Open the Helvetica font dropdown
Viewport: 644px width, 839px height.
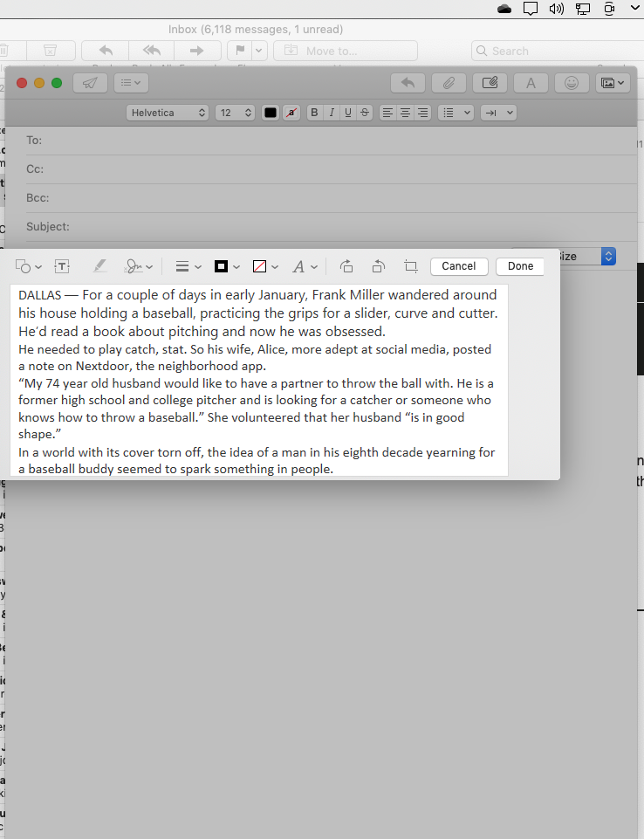tap(168, 113)
